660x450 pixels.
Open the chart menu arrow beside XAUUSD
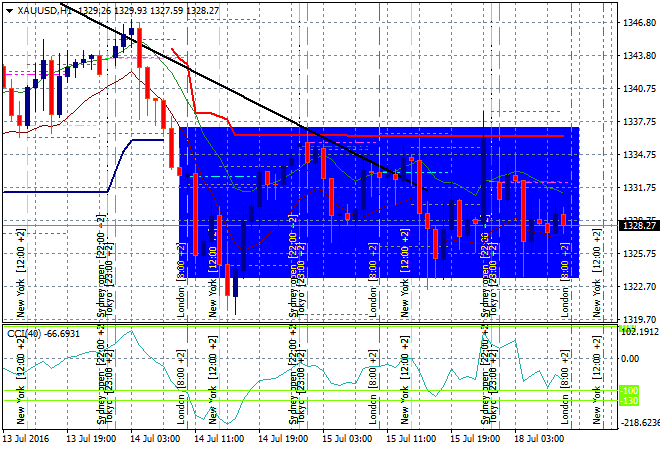point(9,8)
